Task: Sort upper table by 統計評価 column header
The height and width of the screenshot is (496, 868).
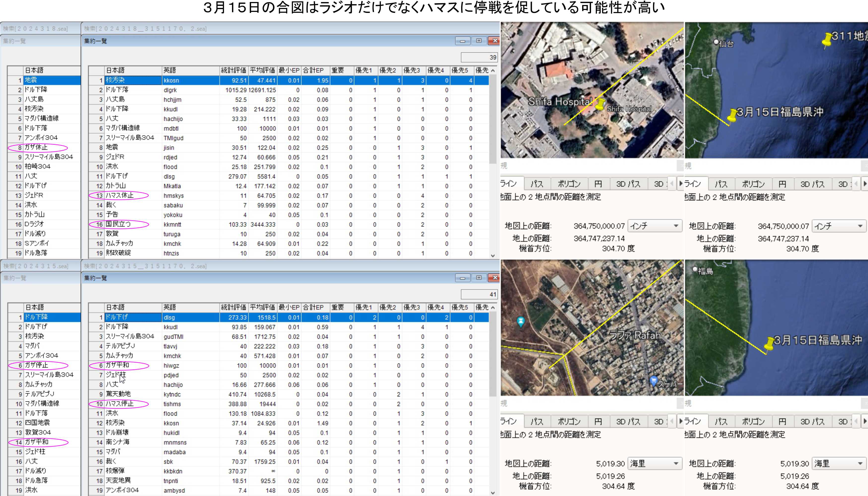Action: (x=234, y=70)
